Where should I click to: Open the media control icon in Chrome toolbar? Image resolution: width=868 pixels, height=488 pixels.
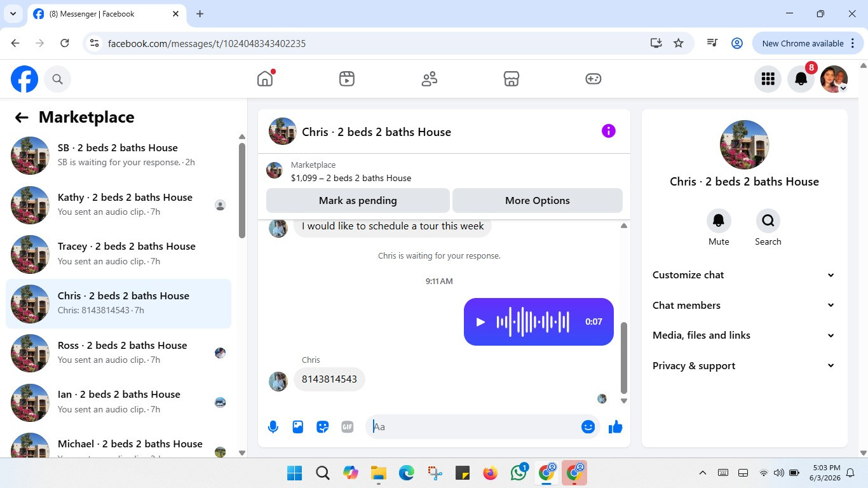pos(712,43)
